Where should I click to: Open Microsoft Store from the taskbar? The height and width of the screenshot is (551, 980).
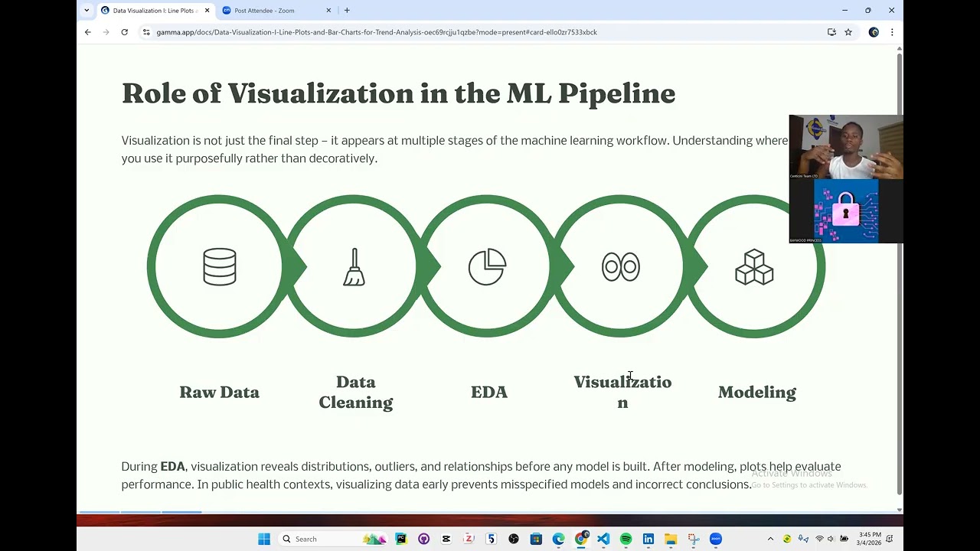536,539
